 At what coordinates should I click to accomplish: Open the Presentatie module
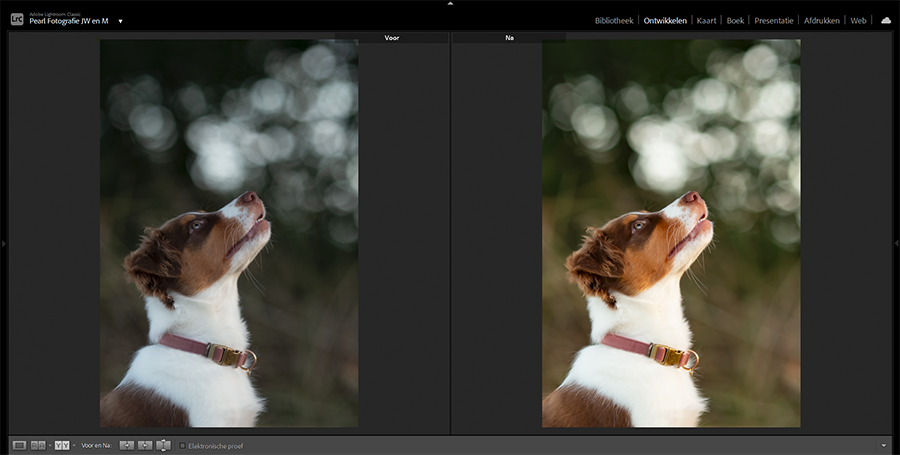pyautogui.click(x=774, y=20)
